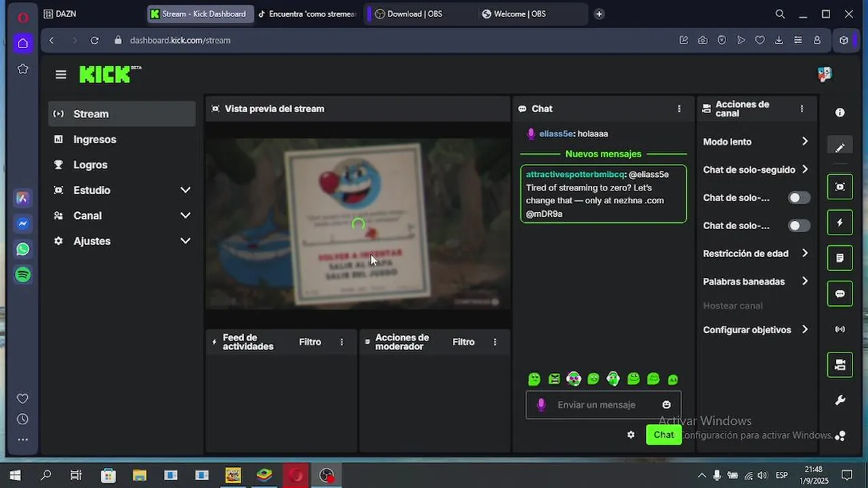
Task: Open Feed de actividades three-dot menu
Action: coord(342,342)
